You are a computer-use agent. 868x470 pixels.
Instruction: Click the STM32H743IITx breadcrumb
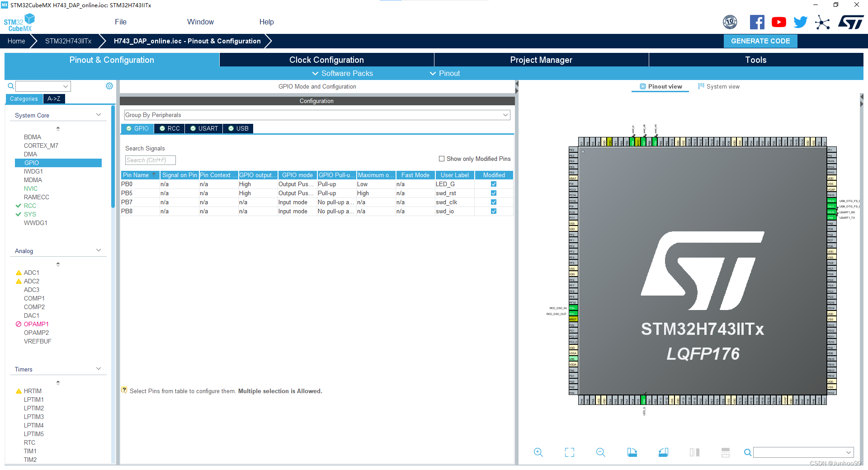click(x=68, y=41)
